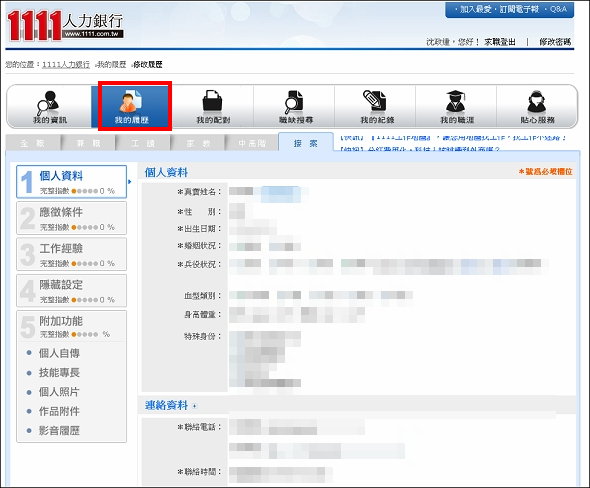Open the 我的資訊 icon in navigation bar
The height and width of the screenshot is (488, 590).
pos(50,106)
